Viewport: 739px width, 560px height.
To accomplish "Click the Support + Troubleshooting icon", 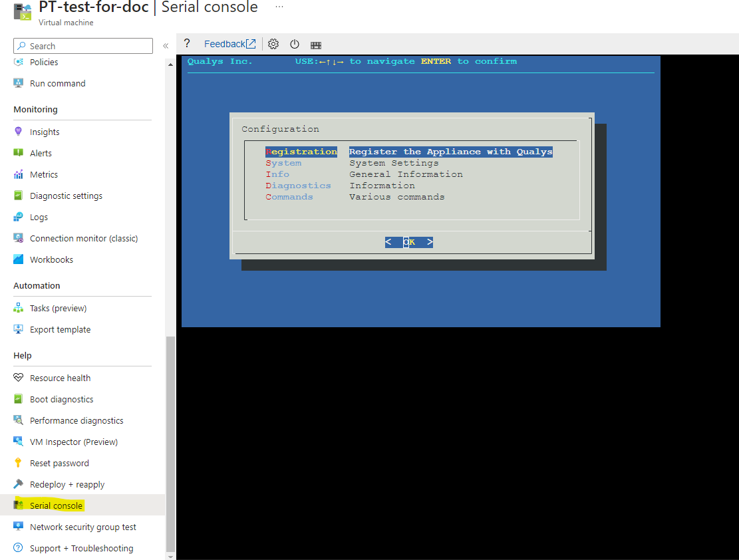I will (19, 548).
